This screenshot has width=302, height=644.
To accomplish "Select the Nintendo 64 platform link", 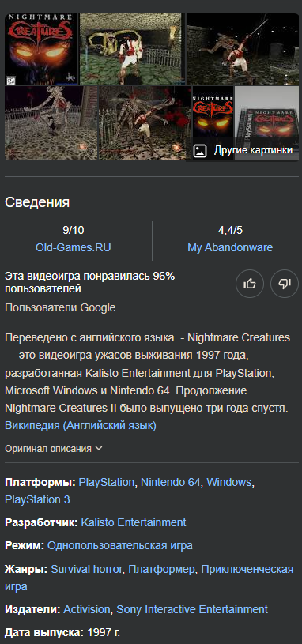I will tap(171, 482).
